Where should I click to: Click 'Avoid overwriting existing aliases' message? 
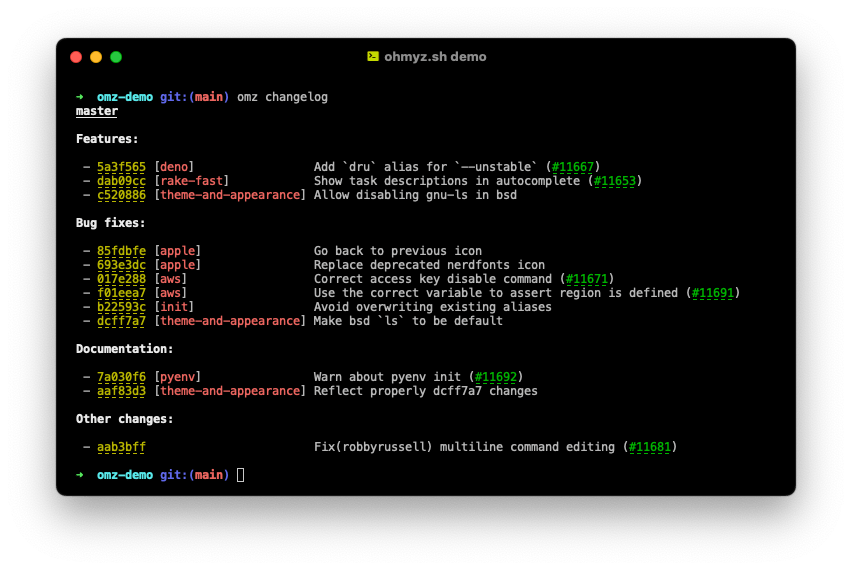(x=433, y=307)
